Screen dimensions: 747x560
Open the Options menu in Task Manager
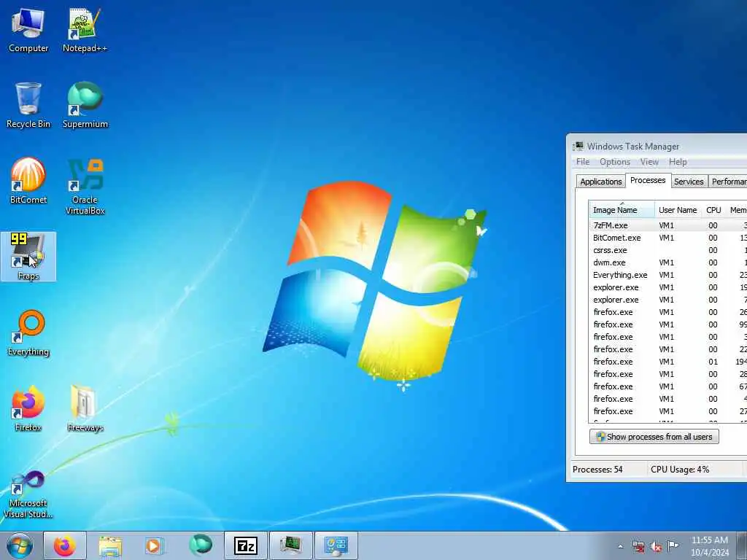[x=614, y=162]
